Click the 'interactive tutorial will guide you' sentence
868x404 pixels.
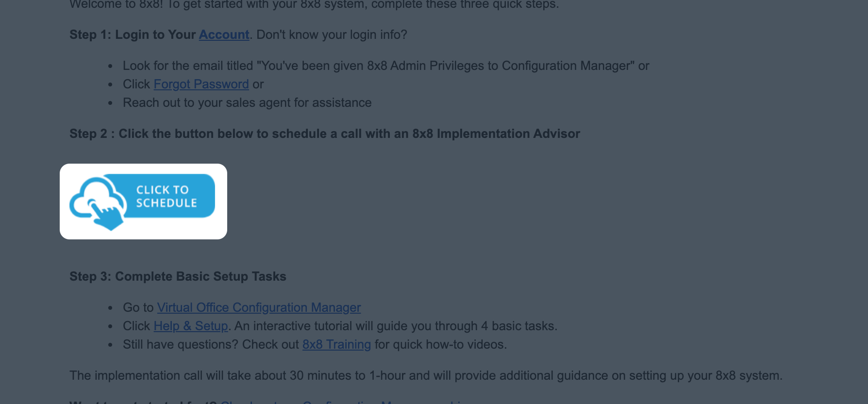click(x=396, y=326)
